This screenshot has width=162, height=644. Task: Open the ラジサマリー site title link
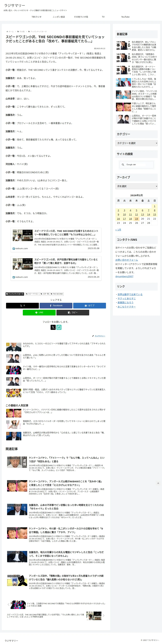click(x=15, y=5)
